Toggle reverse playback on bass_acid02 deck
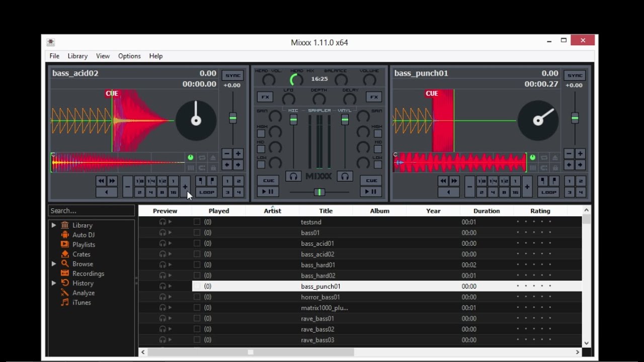Viewport: 644px width, 362px height. (107, 192)
